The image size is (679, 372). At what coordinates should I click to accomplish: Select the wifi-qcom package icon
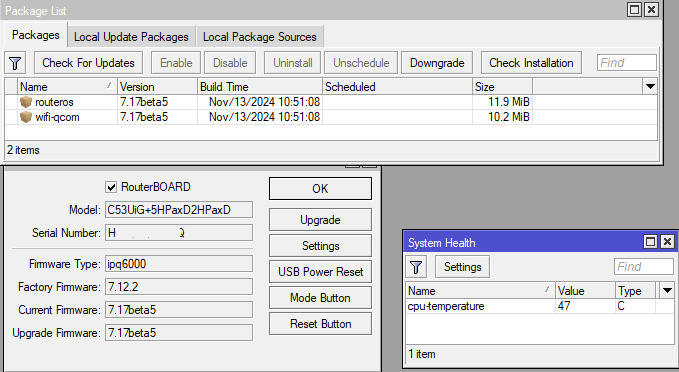pyautogui.click(x=26, y=117)
